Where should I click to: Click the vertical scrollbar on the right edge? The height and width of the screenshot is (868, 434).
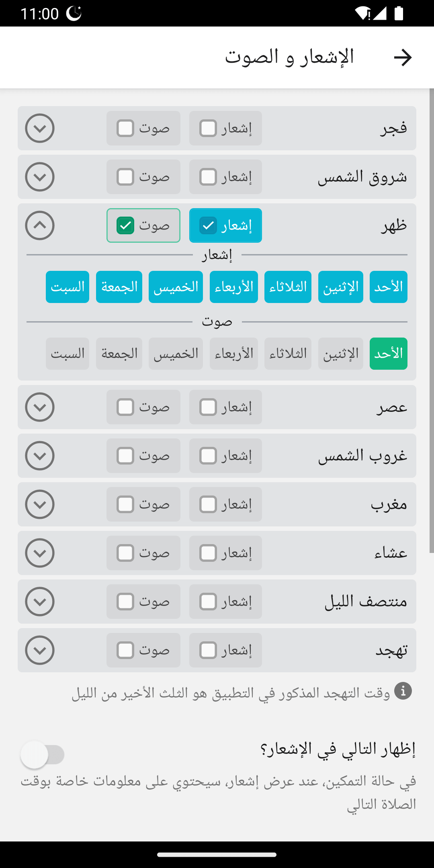click(431, 321)
